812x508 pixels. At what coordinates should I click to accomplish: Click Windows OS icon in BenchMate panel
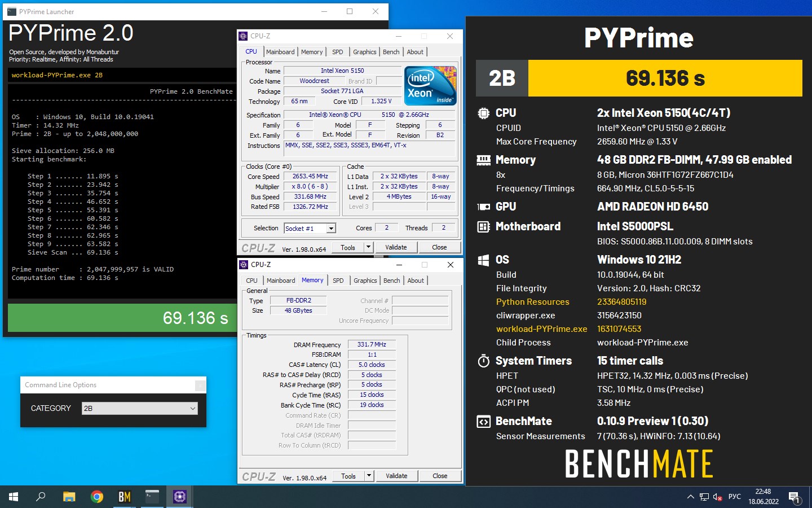tap(483, 260)
